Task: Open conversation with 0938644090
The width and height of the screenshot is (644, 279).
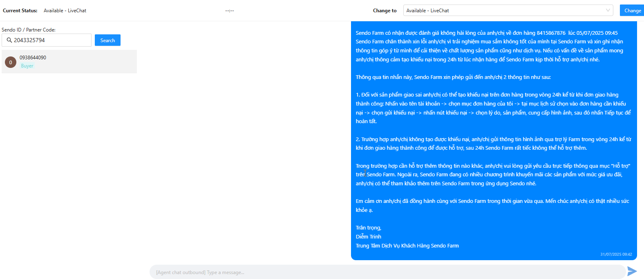Action: pos(69,62)
